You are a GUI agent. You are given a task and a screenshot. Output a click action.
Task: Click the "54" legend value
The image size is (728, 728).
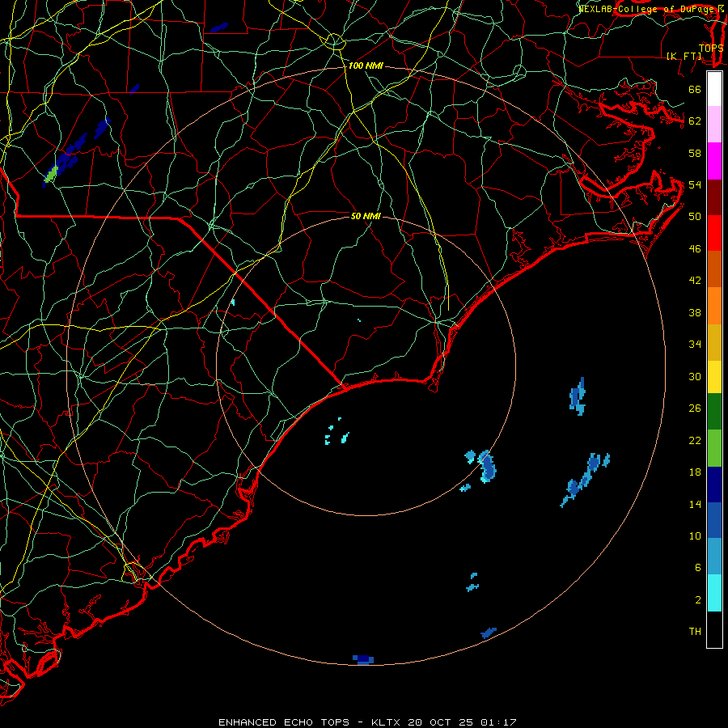(x=695, y=184)
